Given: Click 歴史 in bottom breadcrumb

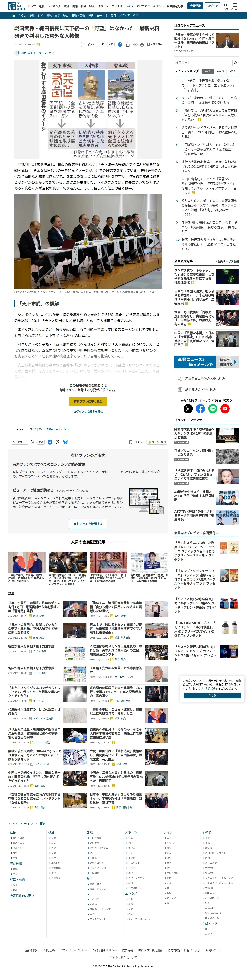Looking at the screenshot, I should coord(43,824).
